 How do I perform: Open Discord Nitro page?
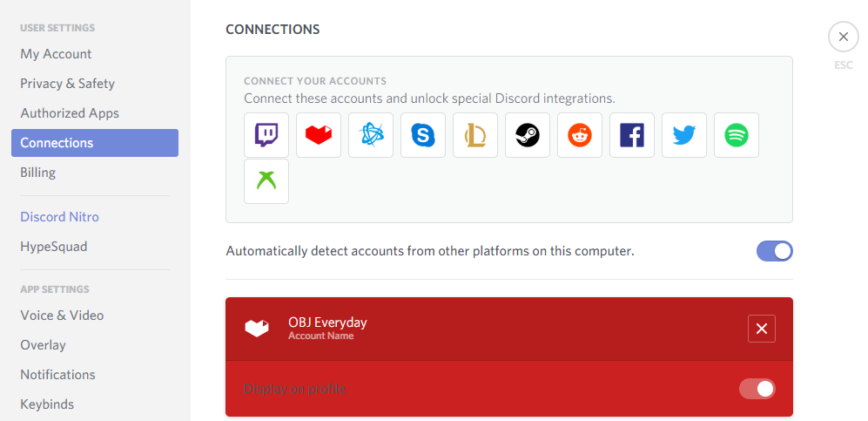[59, 217]
